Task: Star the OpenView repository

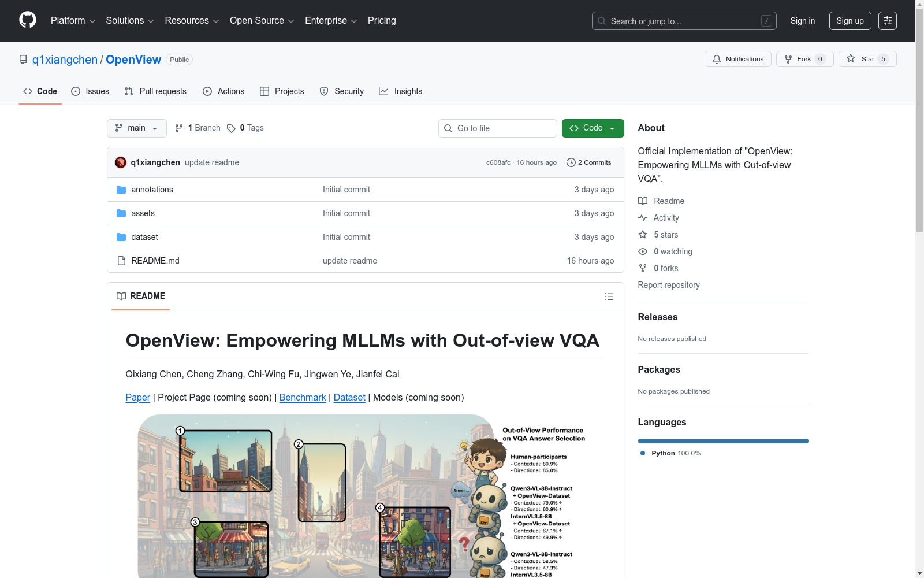Action: pyautogui.click(x=867, y=59)
